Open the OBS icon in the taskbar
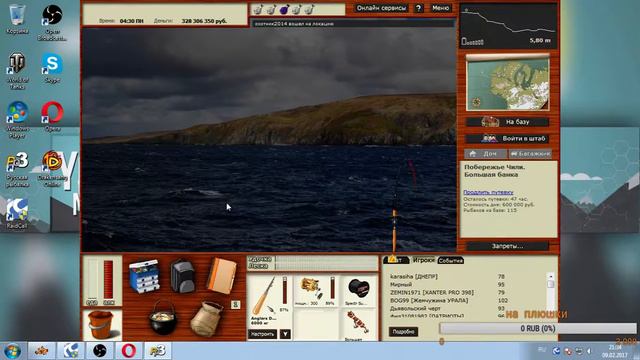640x360 pixels. [100, 351]
